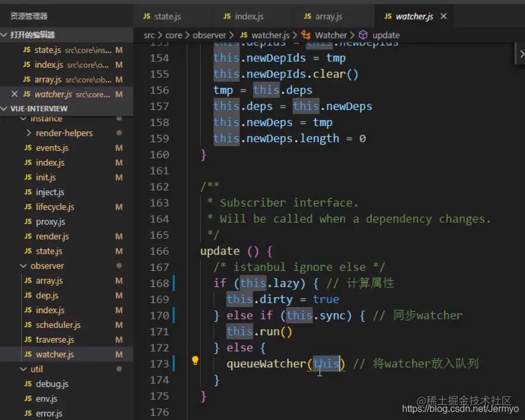Click the 资源管理器 explorer panel title
Screen dimensions: 525x420
click(29, 16)
